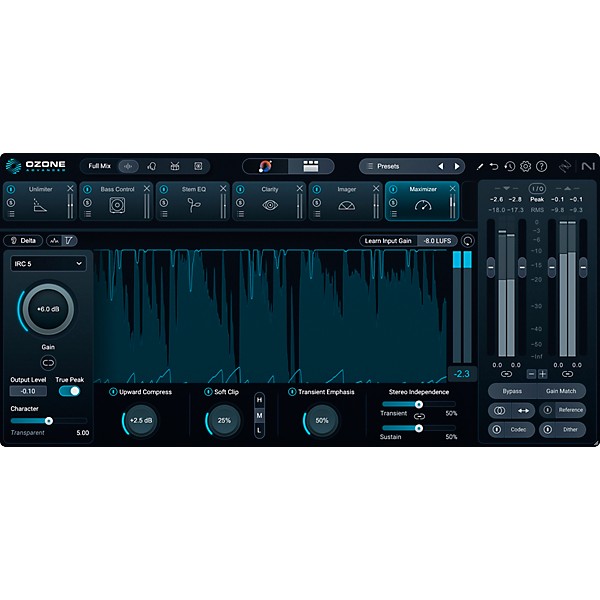The image size is (600, 600).
Task: Remove the Bass Control module
Action: [x=147, y=189]
